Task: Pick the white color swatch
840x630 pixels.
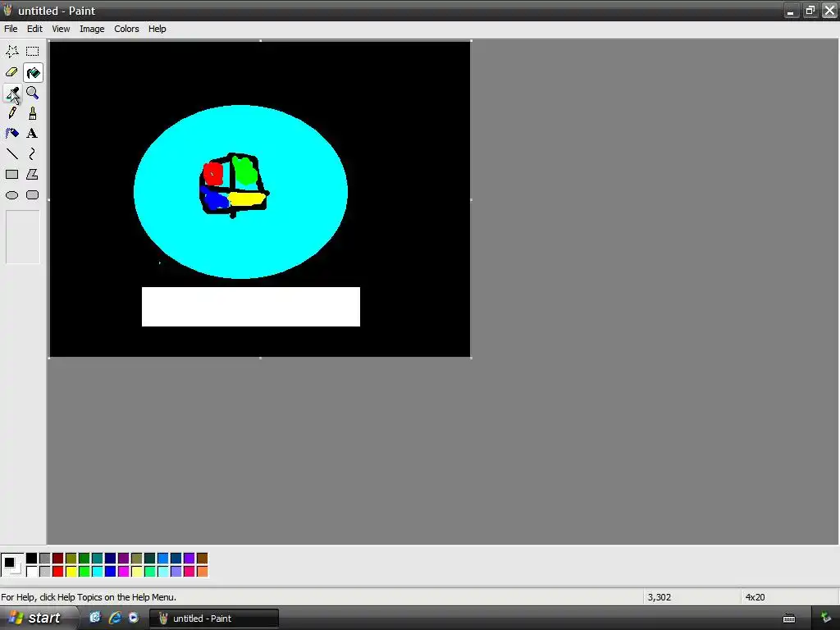Action: pos(32,572)
